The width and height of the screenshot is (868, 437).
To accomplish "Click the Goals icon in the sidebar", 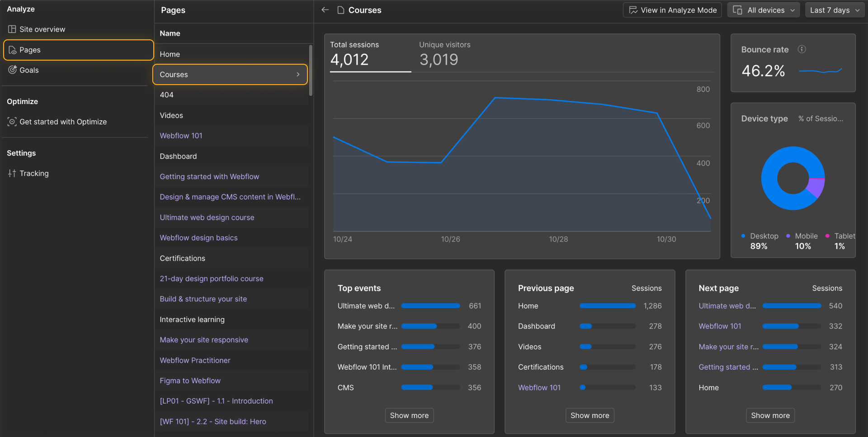I will 12,70.
